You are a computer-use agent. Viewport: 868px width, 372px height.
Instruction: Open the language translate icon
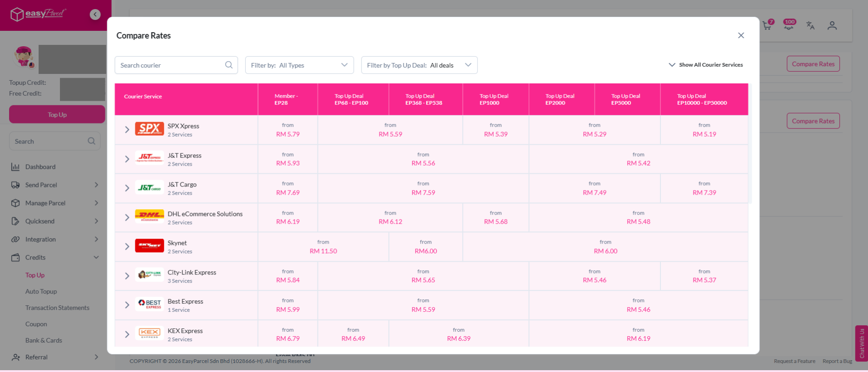coord(810,25)
